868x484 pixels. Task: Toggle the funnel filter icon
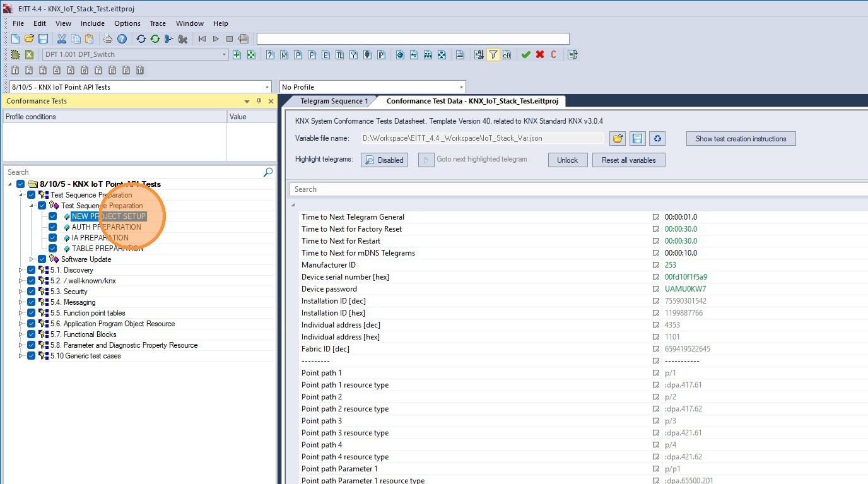pyautogui.click(x=493, y=55)
